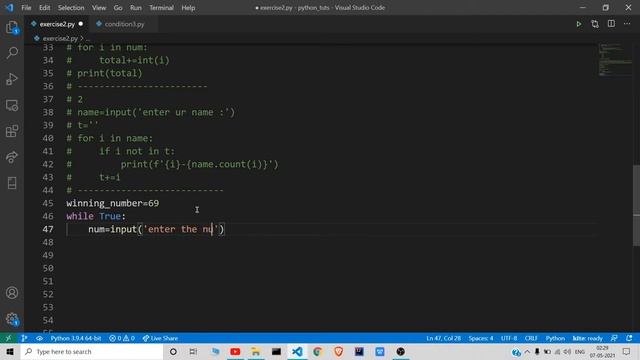The width and height of the screenshot is (640, 360).
Task: Open YouTube app in taskbar
Action: pos(235,351)
